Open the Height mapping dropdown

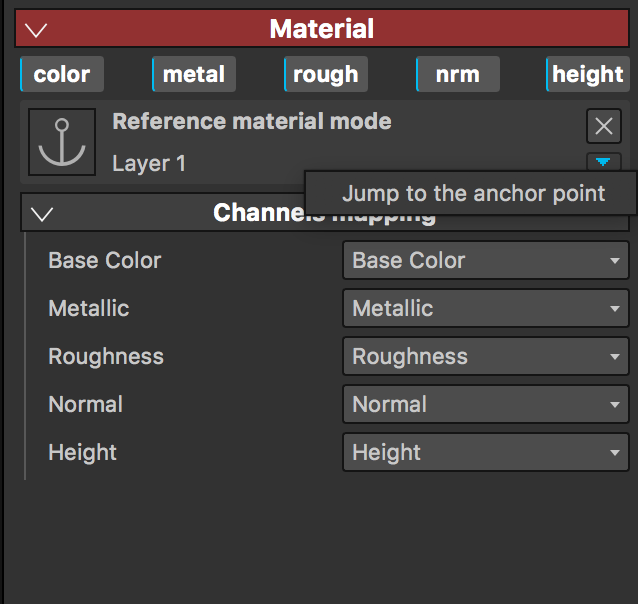click(485, 453)
